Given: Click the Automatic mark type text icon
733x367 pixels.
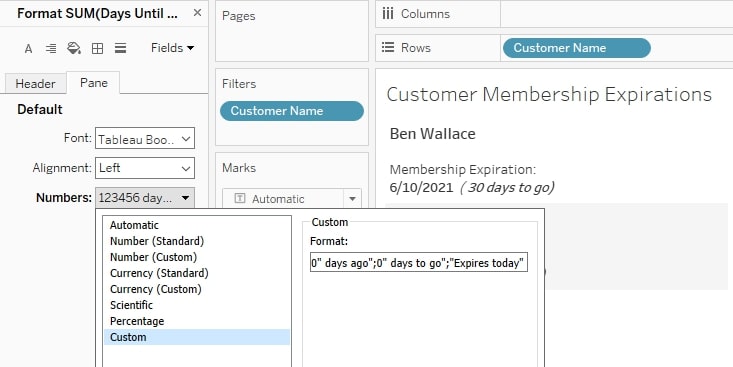Looking at the screenshot, I should 239,199.
